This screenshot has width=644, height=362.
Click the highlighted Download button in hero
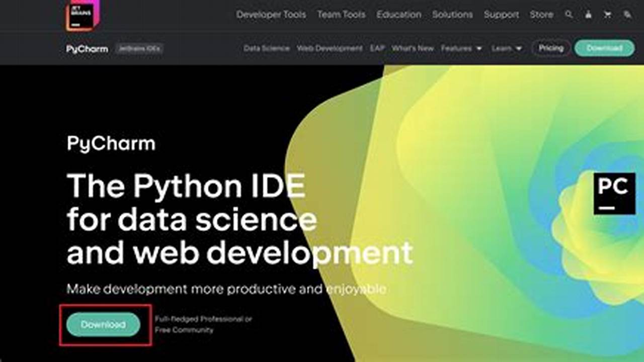click(103, 325)
